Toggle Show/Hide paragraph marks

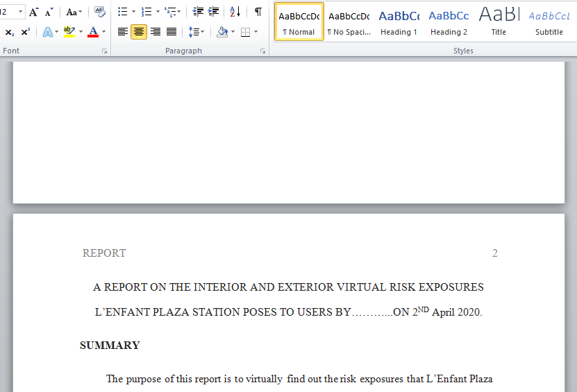click(258, 12)
